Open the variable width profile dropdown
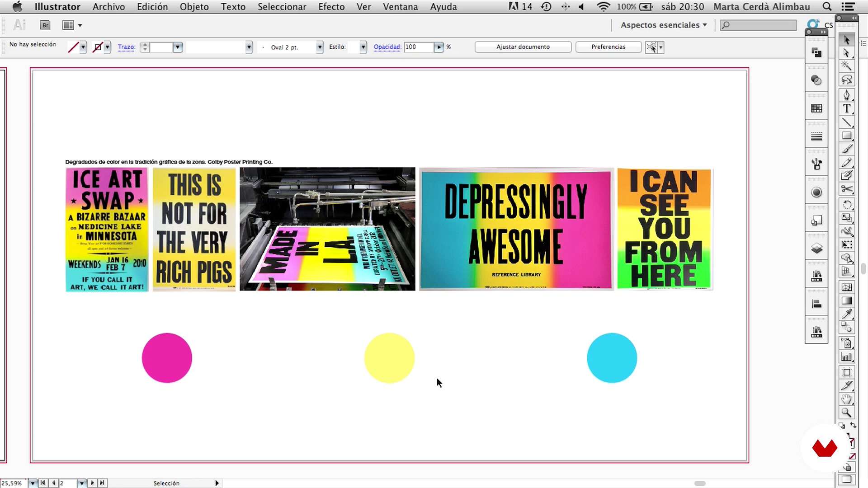Screen dimensions: 868x488 [249, 47]
